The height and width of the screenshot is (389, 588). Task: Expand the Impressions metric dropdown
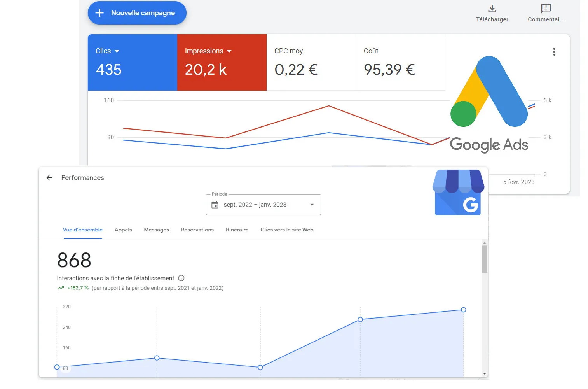point(229,51)
